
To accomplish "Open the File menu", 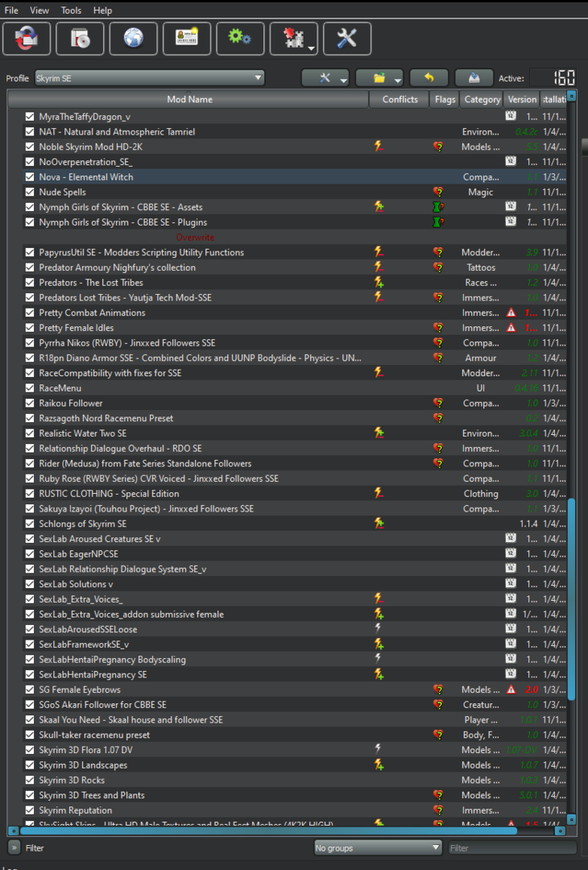I will (11, 10).
